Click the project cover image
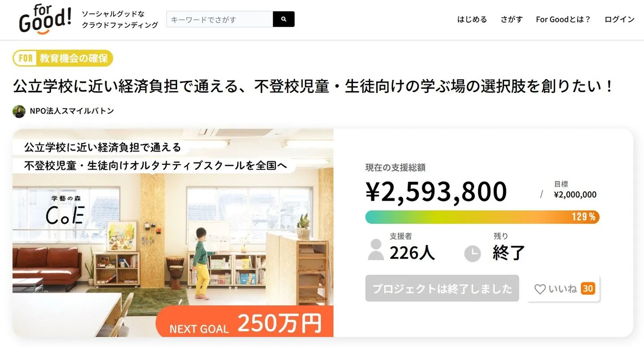 (174, 233)
